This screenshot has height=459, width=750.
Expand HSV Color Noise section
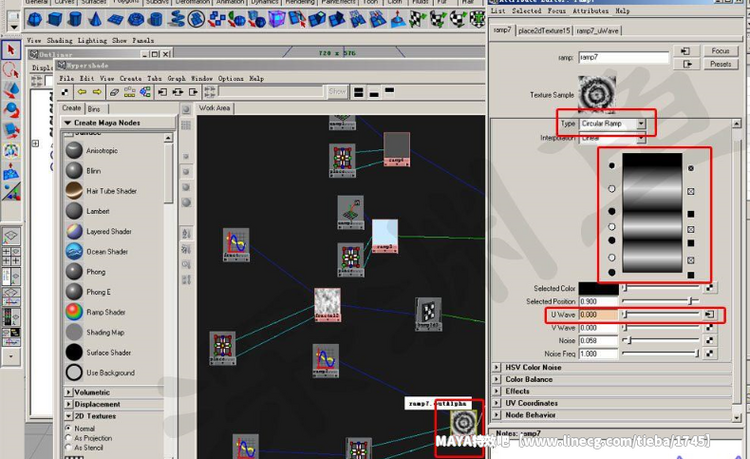click(496, 367)
